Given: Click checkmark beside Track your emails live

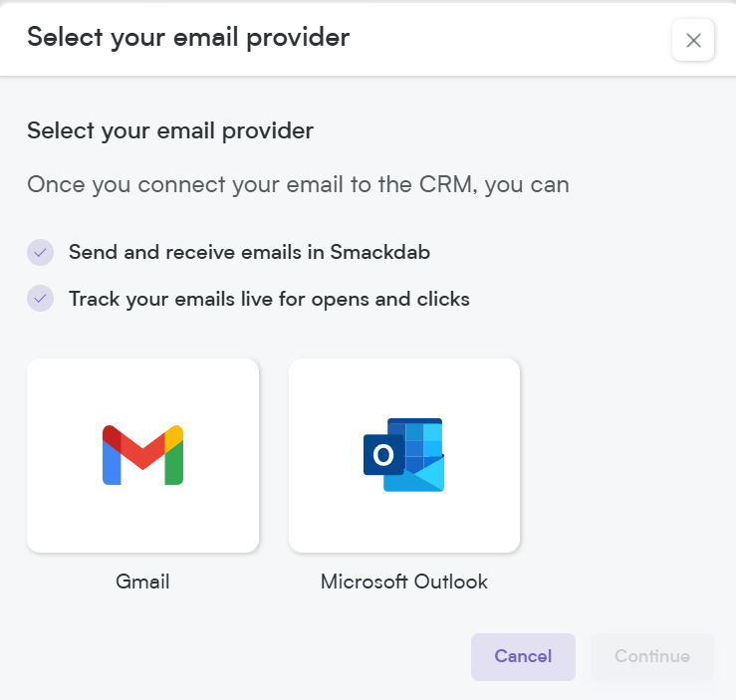Looking at the screenshot, I should coord(41,299).
